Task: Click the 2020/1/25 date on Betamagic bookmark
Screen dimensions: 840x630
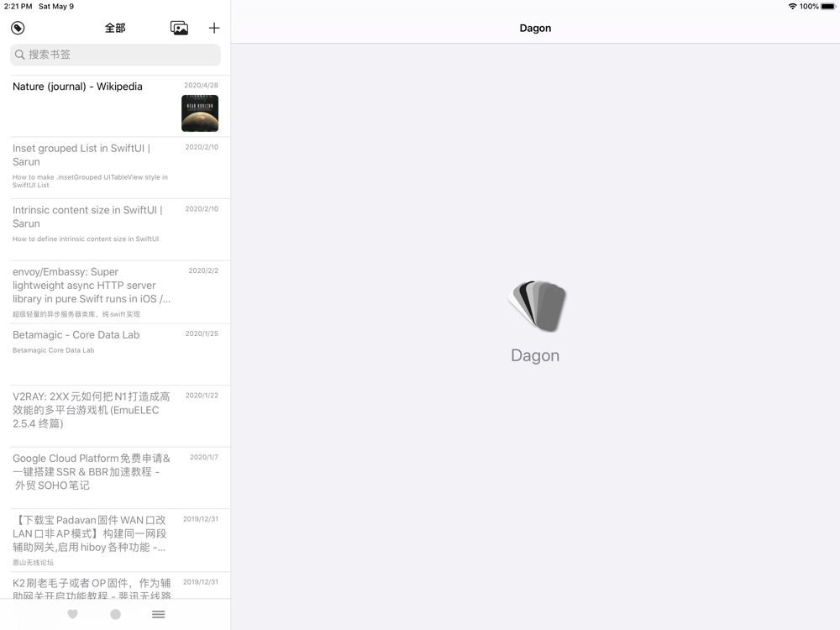Action: tap(202, 333)
